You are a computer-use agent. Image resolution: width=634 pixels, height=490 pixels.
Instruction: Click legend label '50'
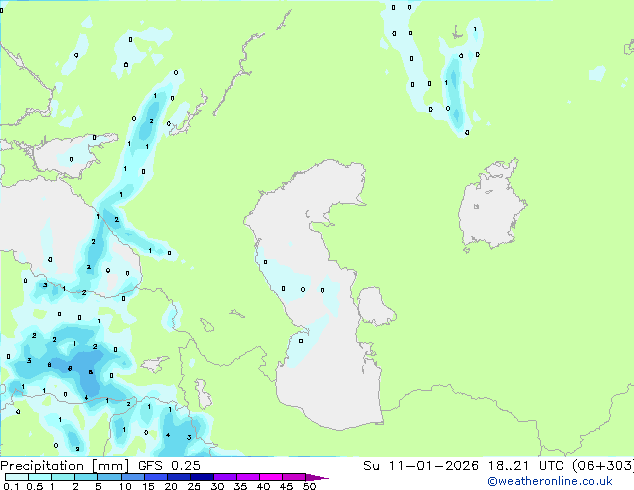click(309, 486)
